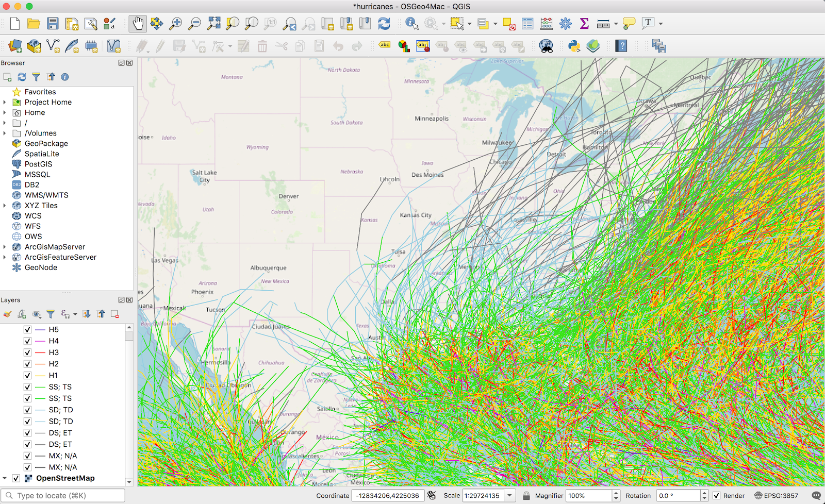Screen dimensions: 825x504
Task: Create a new Shapefile layer
Action: click(x=53, y=46)
